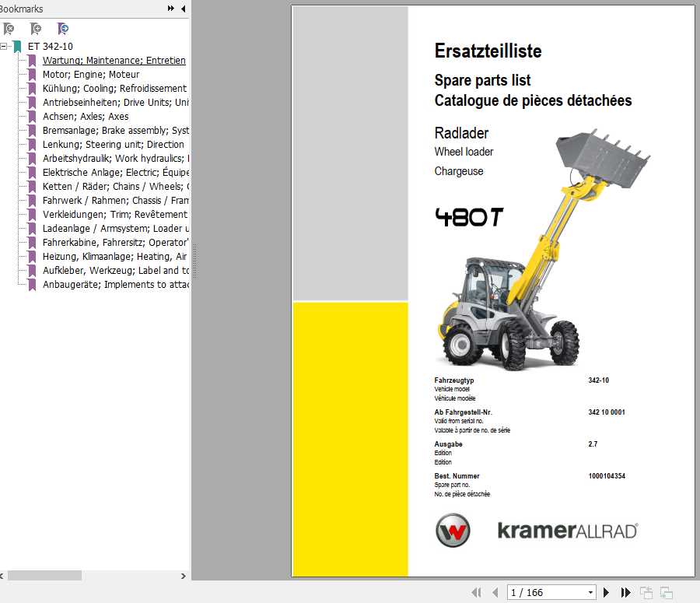Image resolution: width=700 pixels, height=603 pixels.
Task: Click left arrow of bookmarks horizontal scrollbar
Action: pyautogui.click(x=2, y=577)
